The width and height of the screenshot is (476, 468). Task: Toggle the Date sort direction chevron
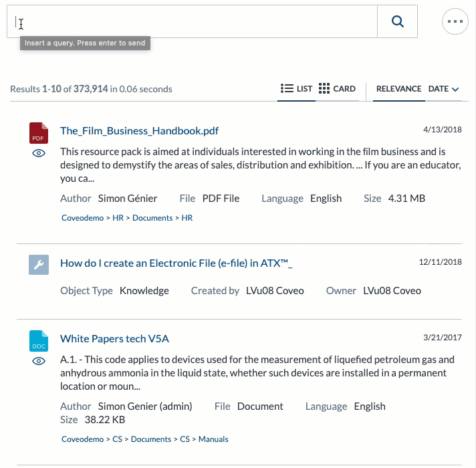coord(455,89)
